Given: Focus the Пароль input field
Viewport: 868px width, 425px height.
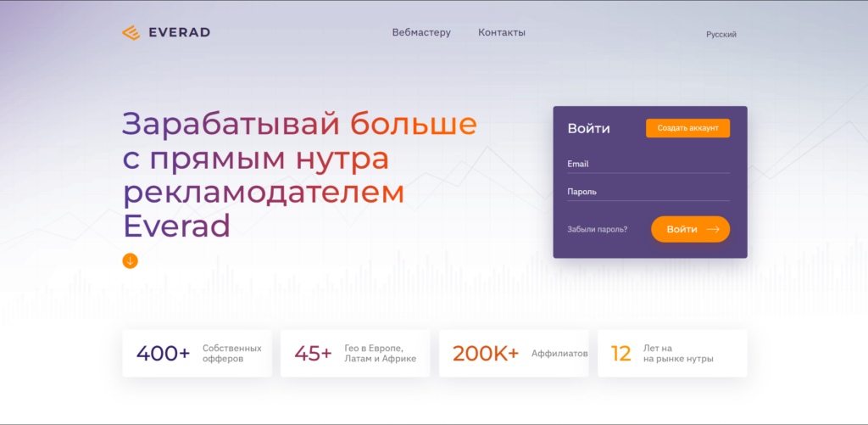Looking at the screenshot, I should point(648,193).
